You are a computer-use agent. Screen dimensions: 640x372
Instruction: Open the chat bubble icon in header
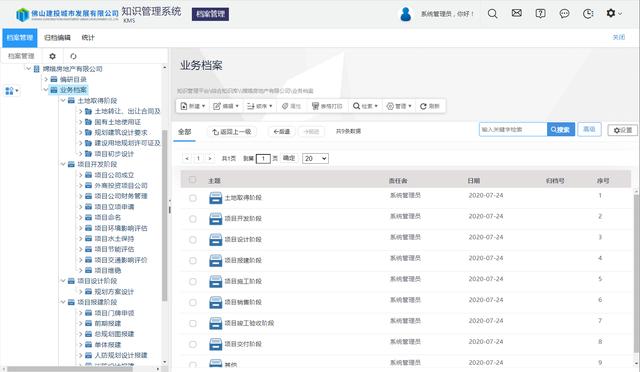pyautogui.click(x=564, y=14)
